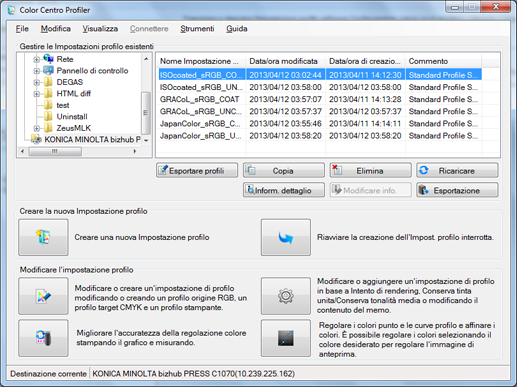This screenshot has width=517, height=387.
Task: Click the KONICA MINOLTA bizhub printer icon
Action: (x=36, y=139)
